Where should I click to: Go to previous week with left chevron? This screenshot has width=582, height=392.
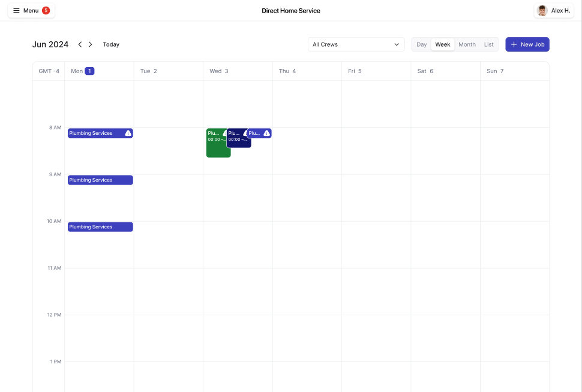[80, 44]
